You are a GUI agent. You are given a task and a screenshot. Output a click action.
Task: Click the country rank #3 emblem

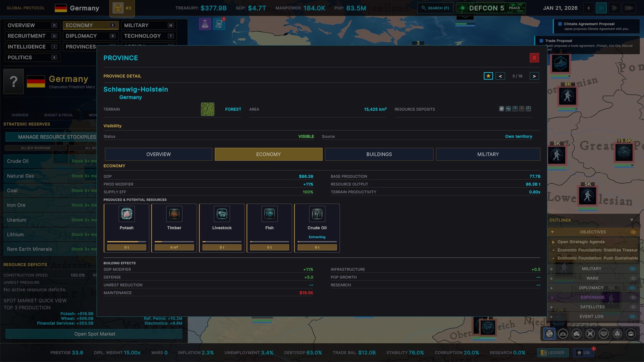point(122,8)
